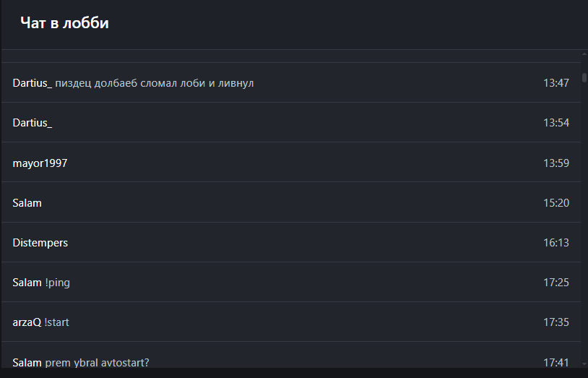Click the Salam username in the 15:20 row
588x378 pixels.
pyautogui.click(x=27, y=203)
